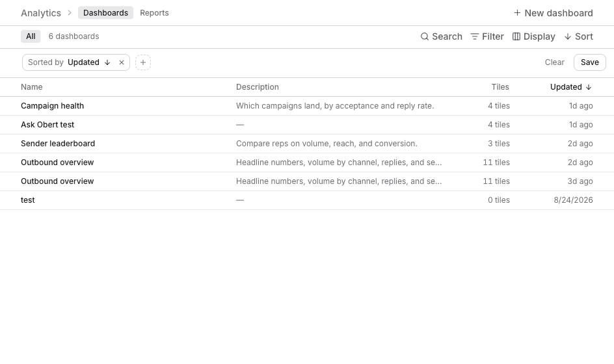Viewport: 614px width, 364px height.
Task: Sort by the Tiles column header
Action: click(x=500, y=87)
